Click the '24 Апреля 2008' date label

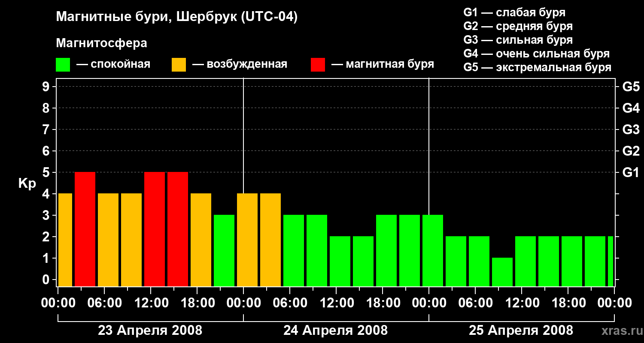[x=335, y=331]
